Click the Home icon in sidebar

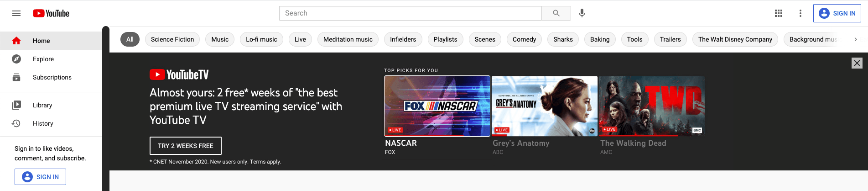16,41
